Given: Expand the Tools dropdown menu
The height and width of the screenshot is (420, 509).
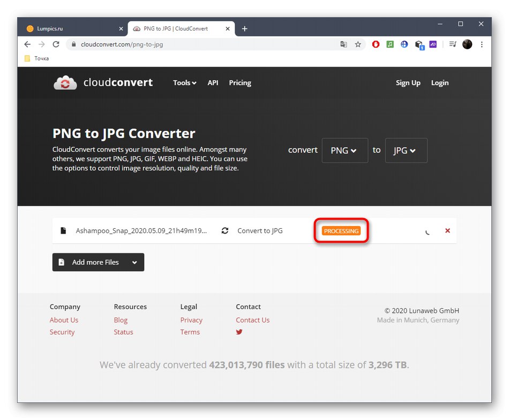Looking at the screenshot, I should (x=184, y=82).
